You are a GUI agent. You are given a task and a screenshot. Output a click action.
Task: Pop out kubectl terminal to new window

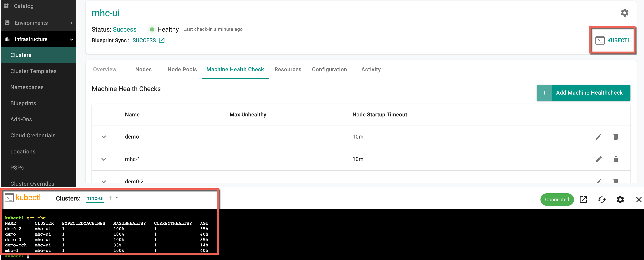click(583, 200)
